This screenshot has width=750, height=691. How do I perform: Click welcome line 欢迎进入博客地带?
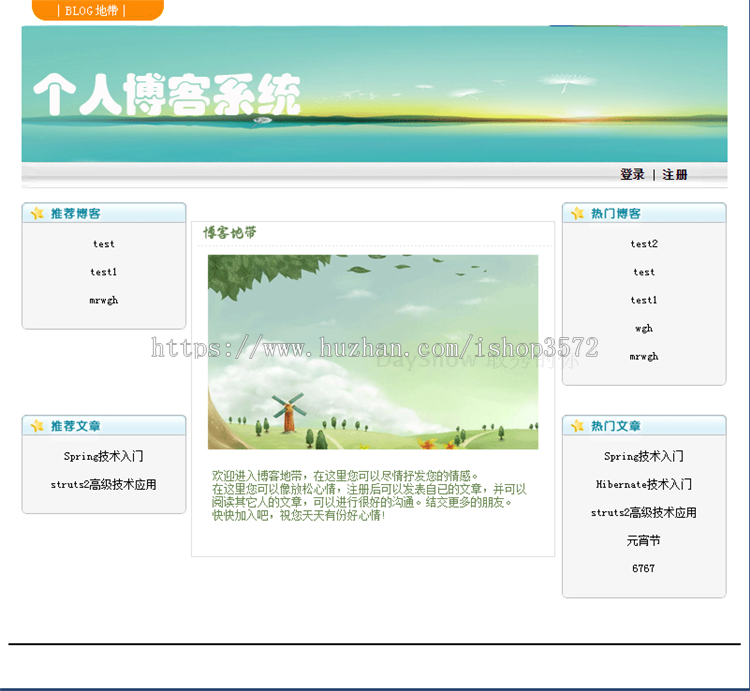click(x=344, y=476)
